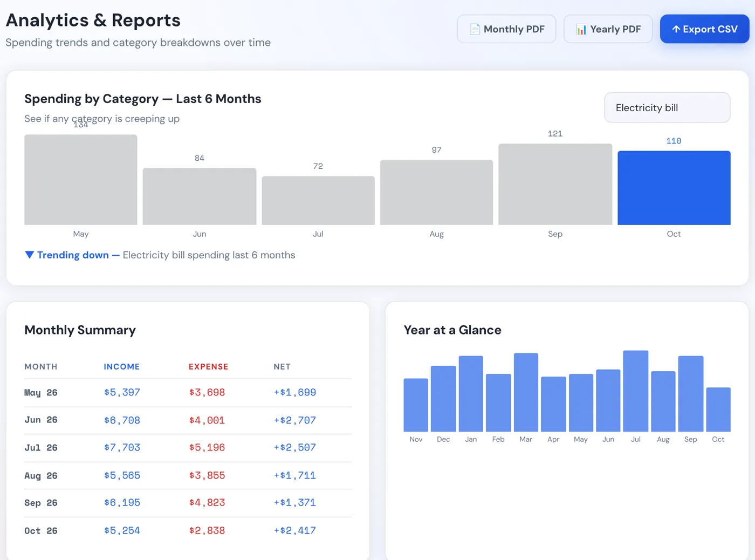Click the EXPENSE column header
This screenshot has width=755, height=560.
pyautogui.click(x=208, y=367)
